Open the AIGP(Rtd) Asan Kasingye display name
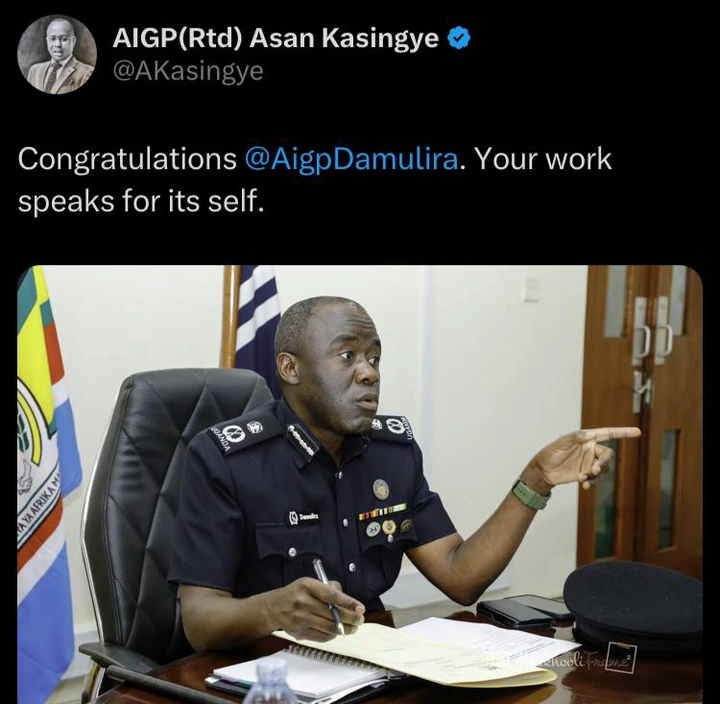Viewport: 720px width, 704px height. 276,38
